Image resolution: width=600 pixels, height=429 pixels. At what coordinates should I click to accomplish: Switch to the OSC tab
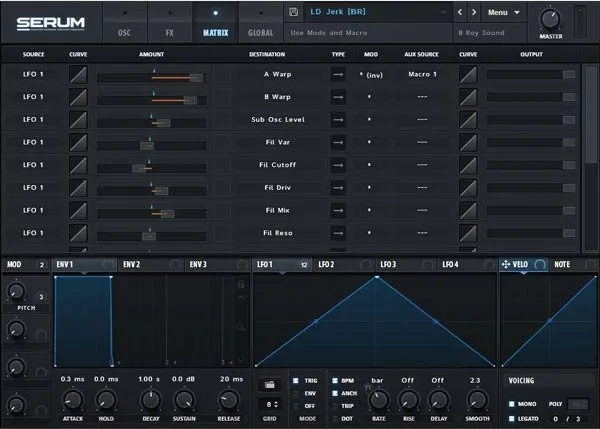pyautogui.click(x=124, y=24)
